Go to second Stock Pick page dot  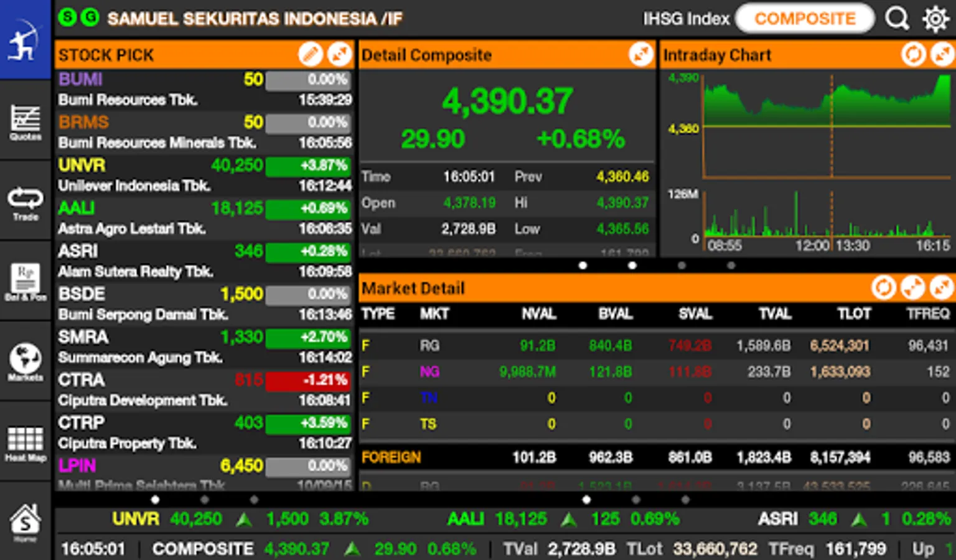[x=205, y=500]
